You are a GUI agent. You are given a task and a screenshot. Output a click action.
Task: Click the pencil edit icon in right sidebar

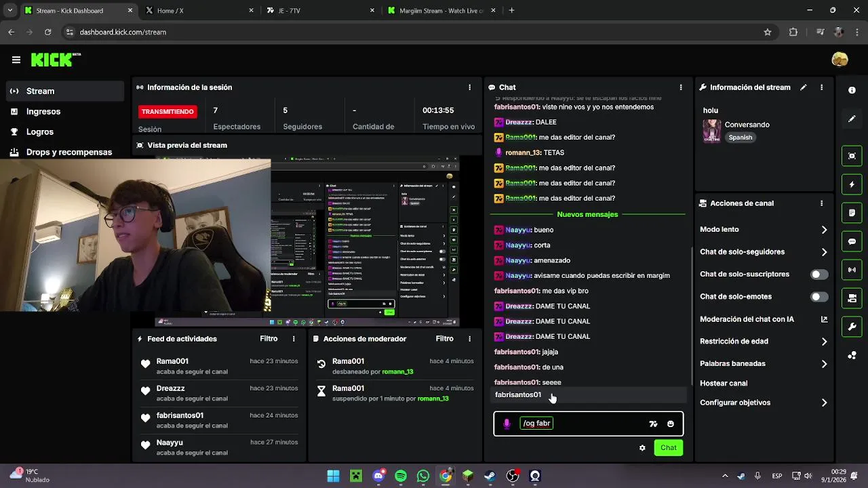tap(852, 119)
